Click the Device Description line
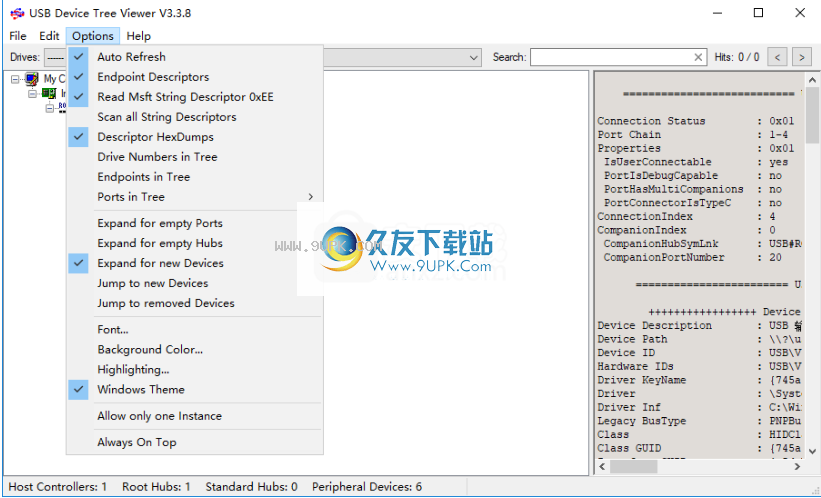Image resolution: width=821 pixels, height=498 pixels. tap(700, 325)
